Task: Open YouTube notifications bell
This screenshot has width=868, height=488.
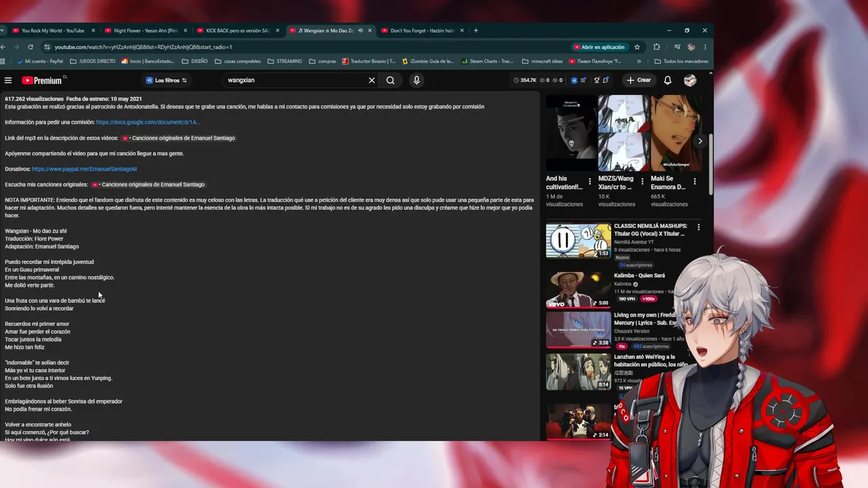Action: 667,80
